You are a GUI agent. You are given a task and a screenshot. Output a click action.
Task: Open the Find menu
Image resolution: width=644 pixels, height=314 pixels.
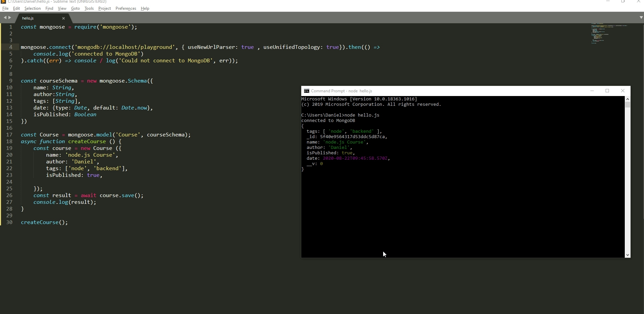[49, 8]
